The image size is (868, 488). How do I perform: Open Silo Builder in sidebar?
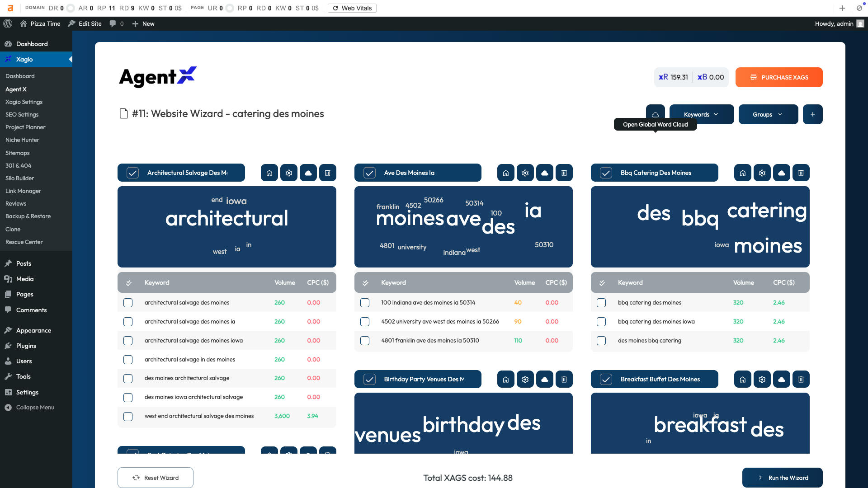(x=19, y=178)
